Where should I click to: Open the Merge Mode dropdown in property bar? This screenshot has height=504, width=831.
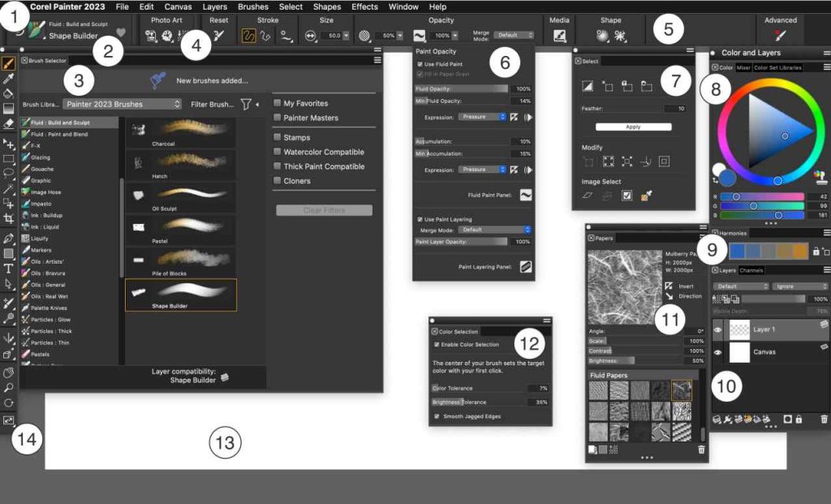(514, 35)
